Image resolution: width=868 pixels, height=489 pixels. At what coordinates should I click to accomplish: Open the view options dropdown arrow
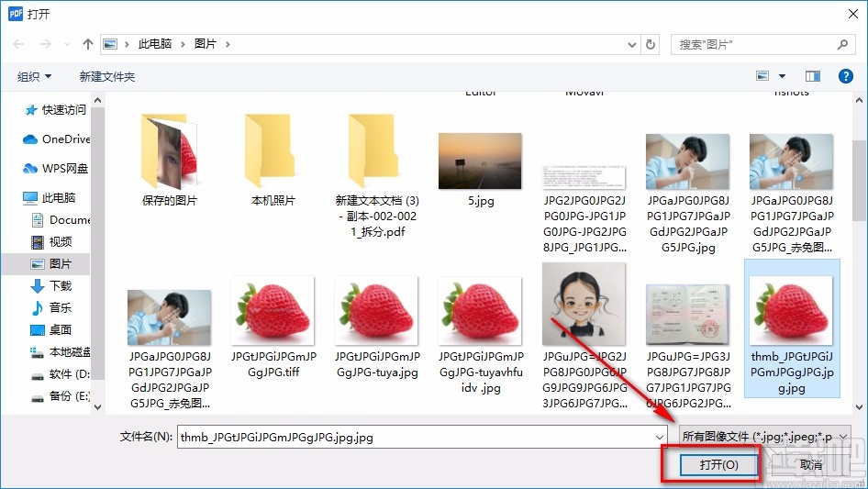pyautogui.click(x=782, y=76)
